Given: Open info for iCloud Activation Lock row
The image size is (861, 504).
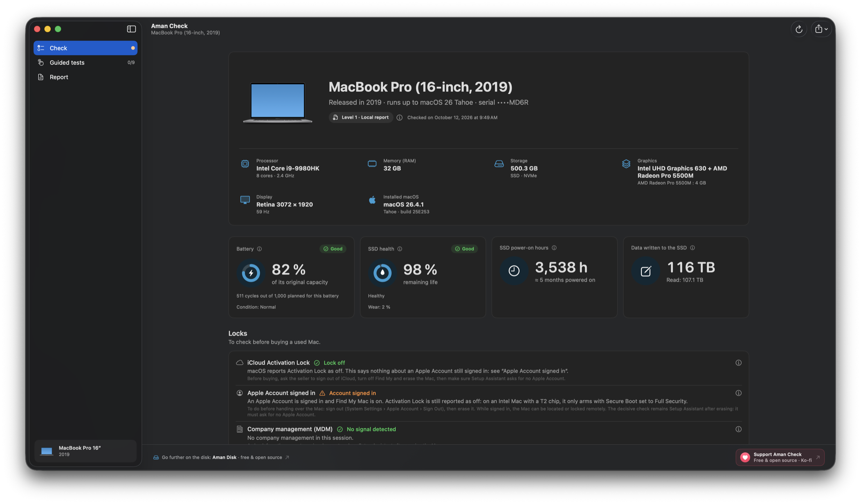Looking at the screenshot, I should point(738,363).
